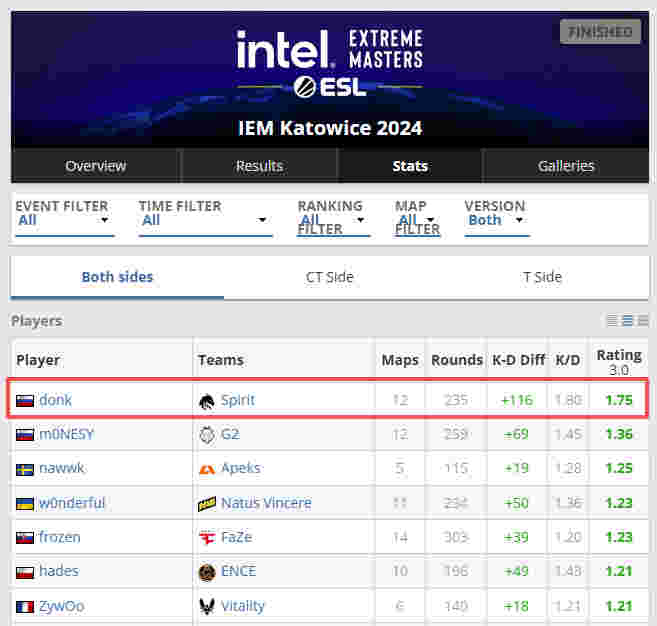Click the Vitality team logo icon
Viewport: 657px width, 626px height.
click(x=206, y=606)
